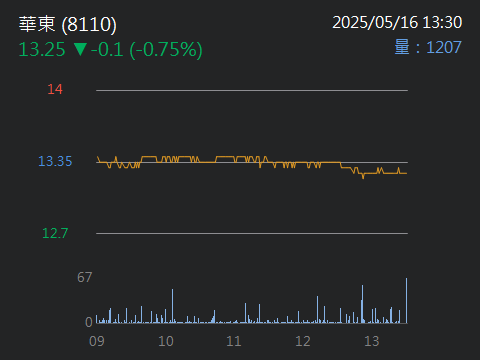Click the volume axis maximum label 67

coord(84,277)
